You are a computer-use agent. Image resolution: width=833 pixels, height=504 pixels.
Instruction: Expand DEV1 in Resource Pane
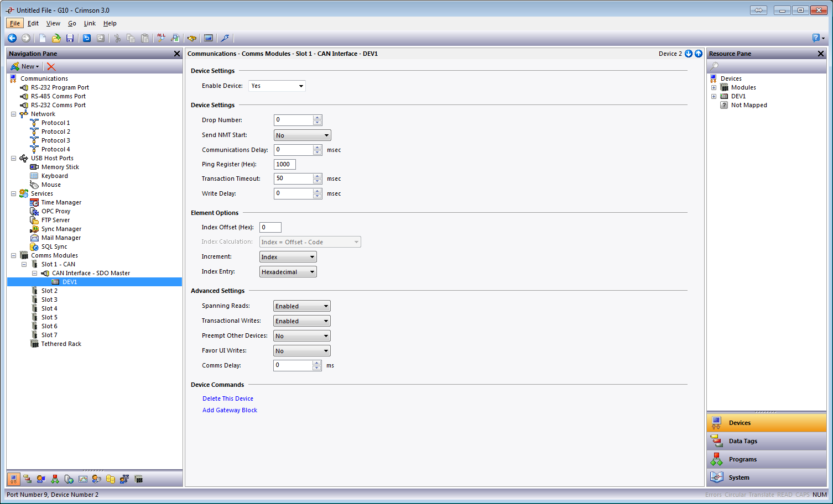click(x=714, y=96)
